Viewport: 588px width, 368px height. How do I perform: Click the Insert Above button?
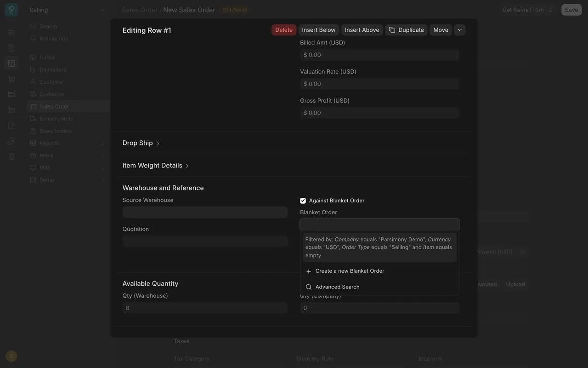pos(362,30)
